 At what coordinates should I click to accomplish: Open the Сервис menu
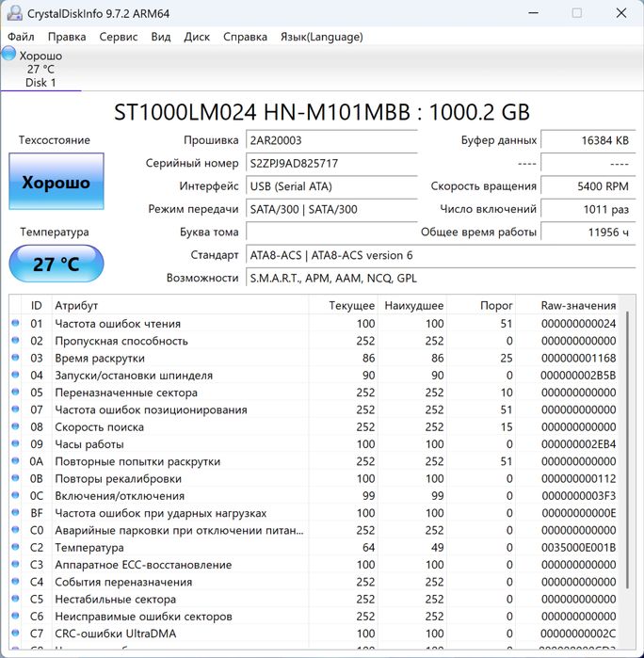coord(119,37)
